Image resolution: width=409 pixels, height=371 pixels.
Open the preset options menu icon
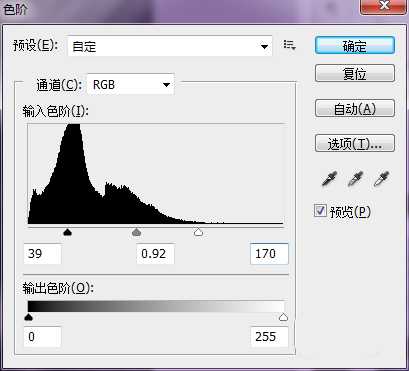(289, 45)
